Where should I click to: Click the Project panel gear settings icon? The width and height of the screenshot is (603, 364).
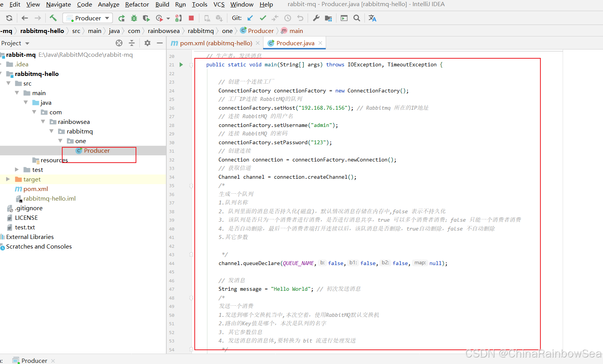147,43
